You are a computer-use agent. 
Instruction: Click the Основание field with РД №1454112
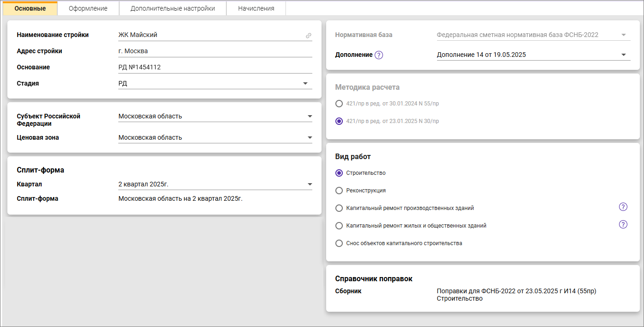(x=215, y=68)
